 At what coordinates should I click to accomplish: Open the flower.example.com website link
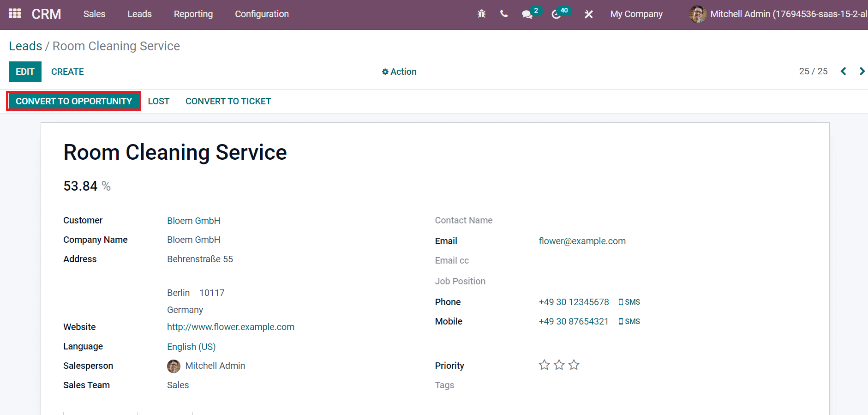[x=231, y=327]
